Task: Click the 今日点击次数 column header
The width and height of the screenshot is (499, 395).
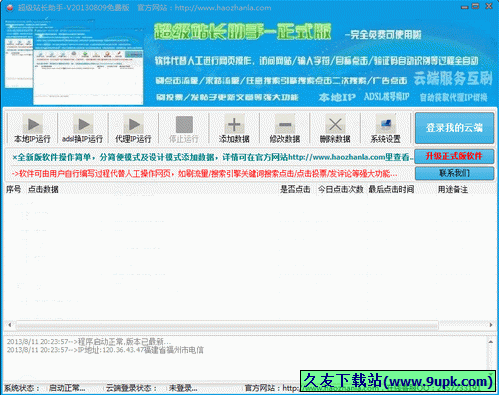Action: point(340,189)
